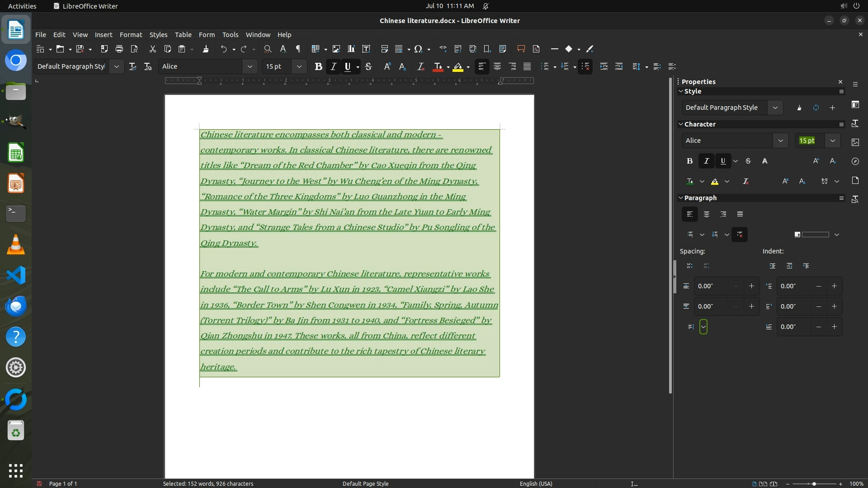This screenshot has height=488, width=868.
Task: Open Find and Replace magnifier icon
Action: coord(268,49)
